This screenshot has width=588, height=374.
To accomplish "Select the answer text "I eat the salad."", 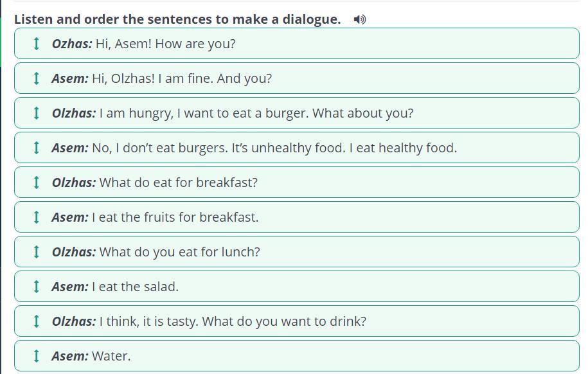I will 135,287.
